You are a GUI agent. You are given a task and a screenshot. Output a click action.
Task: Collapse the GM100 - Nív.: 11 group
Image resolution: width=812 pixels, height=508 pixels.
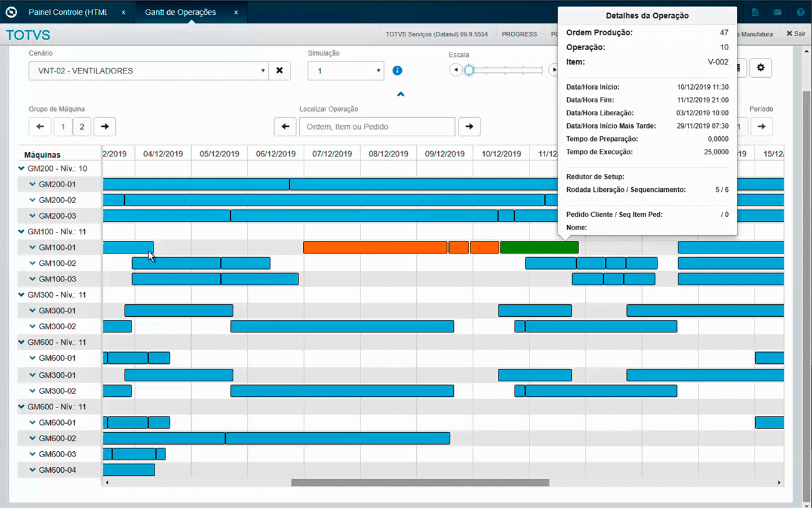click(x=22, y=232)
